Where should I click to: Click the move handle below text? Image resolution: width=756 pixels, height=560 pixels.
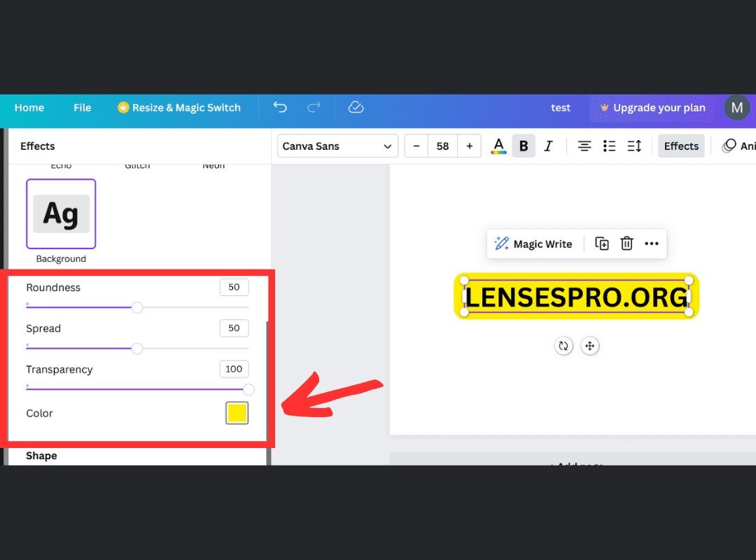[x=589, y=346]
